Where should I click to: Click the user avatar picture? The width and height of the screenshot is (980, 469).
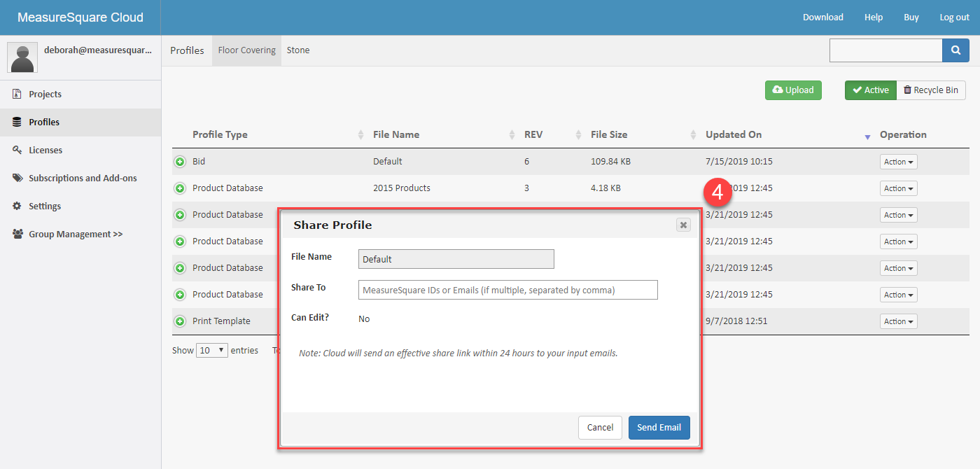pyautogui.click(x=22, y=57)
